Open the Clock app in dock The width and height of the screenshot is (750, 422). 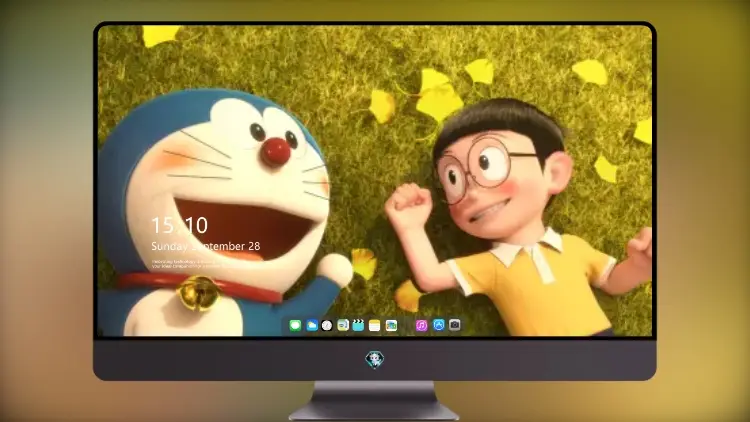[327, 326]
